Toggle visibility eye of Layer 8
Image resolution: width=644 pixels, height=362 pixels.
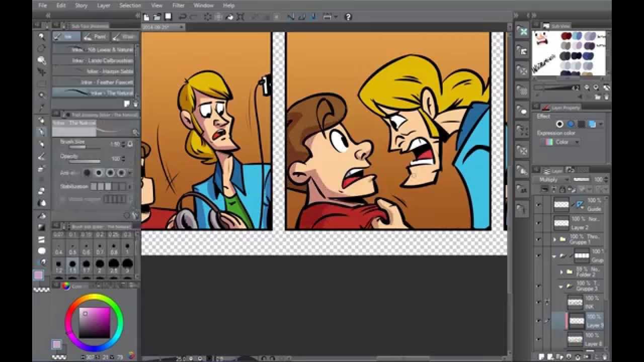(539, 339)
